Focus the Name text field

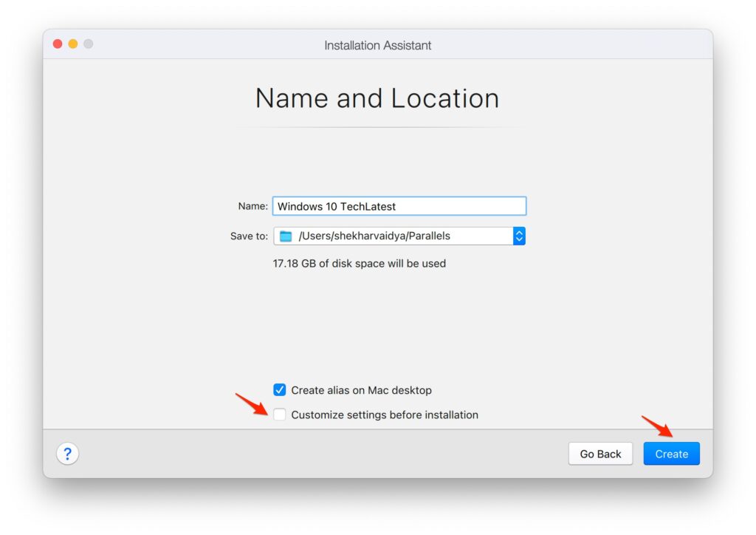(x=399, y=206)
